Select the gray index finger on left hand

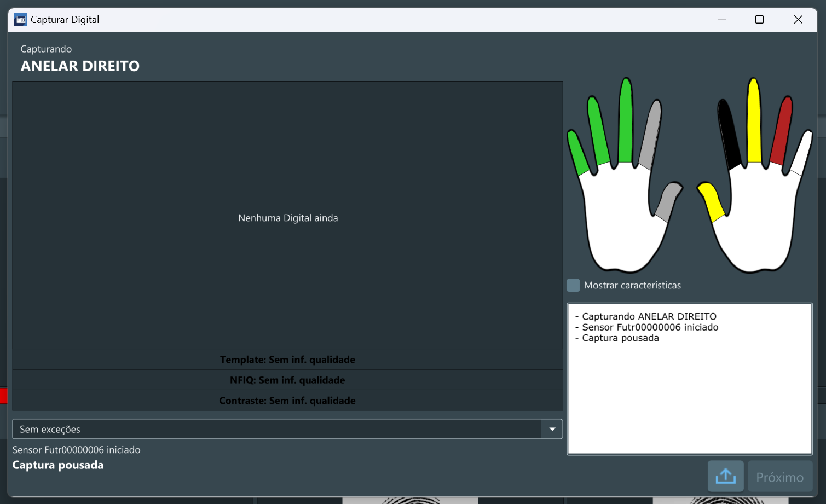(x=650, y=134)
